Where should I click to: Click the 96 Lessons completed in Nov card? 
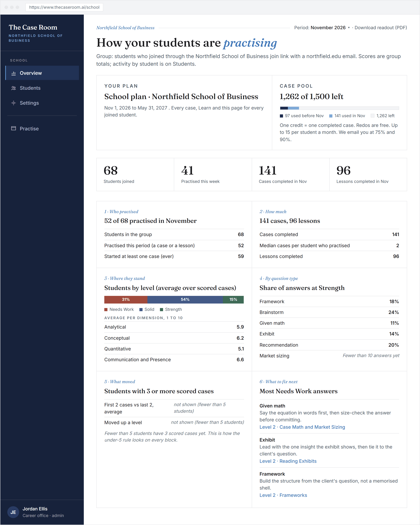coord(368,174)
